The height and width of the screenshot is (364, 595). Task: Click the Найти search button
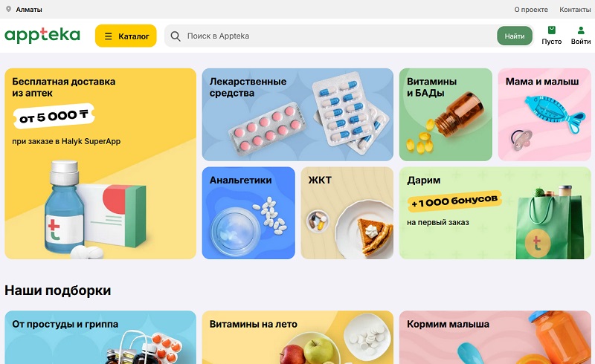click(x=515, y=36)
